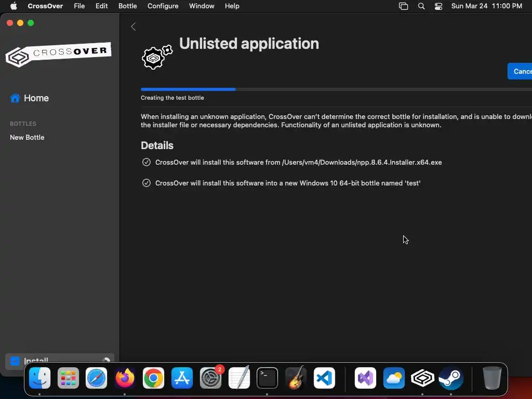Image resolution: width=532 pixels, height=399 pixels.
Task: Click the installer path detail text
Action: (x=298, y=162)
